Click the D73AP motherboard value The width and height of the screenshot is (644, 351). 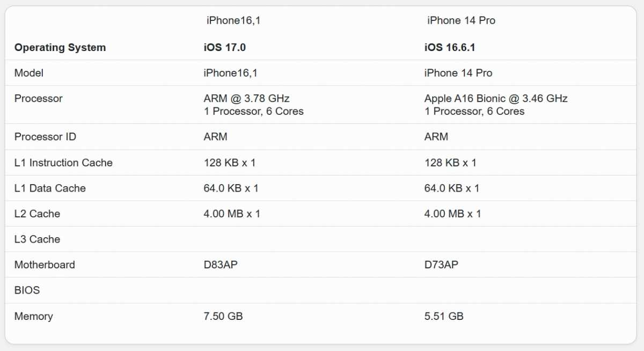441,265
